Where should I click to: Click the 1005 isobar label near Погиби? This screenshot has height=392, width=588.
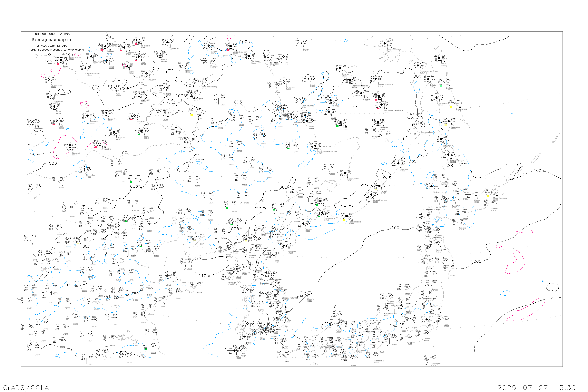coord(416,76)
